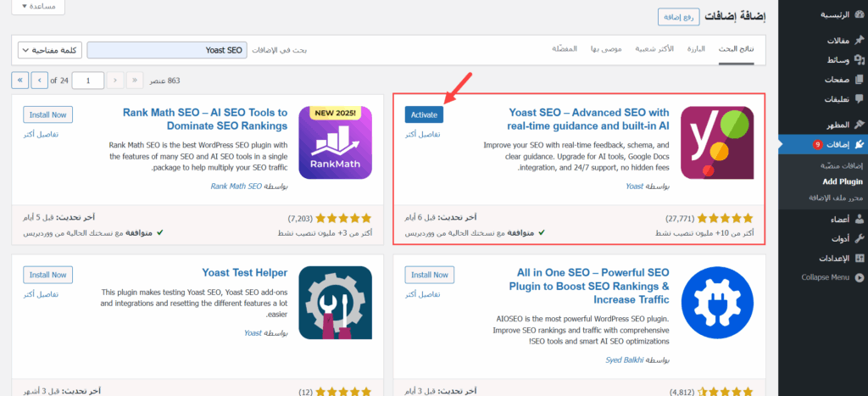
Task: Click the Yoast SEO five-star rating
Action: [x=726, y=219]
